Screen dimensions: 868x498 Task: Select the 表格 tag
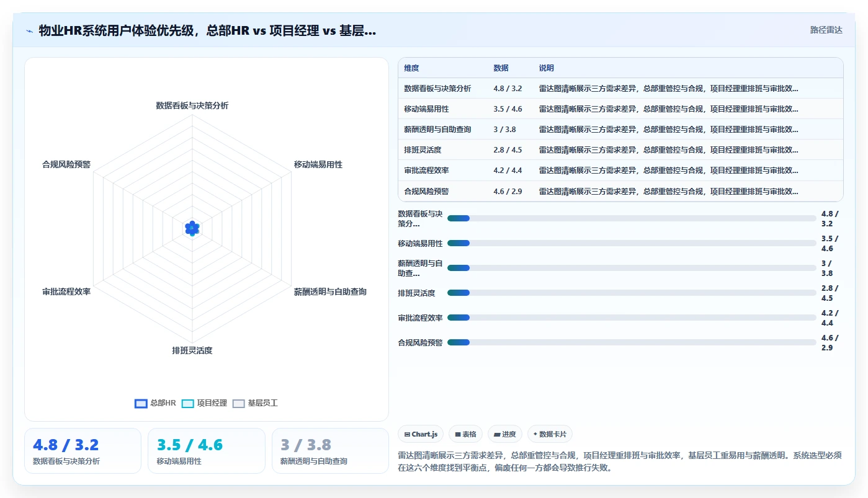pyautogui.click(x=465, y=434)
